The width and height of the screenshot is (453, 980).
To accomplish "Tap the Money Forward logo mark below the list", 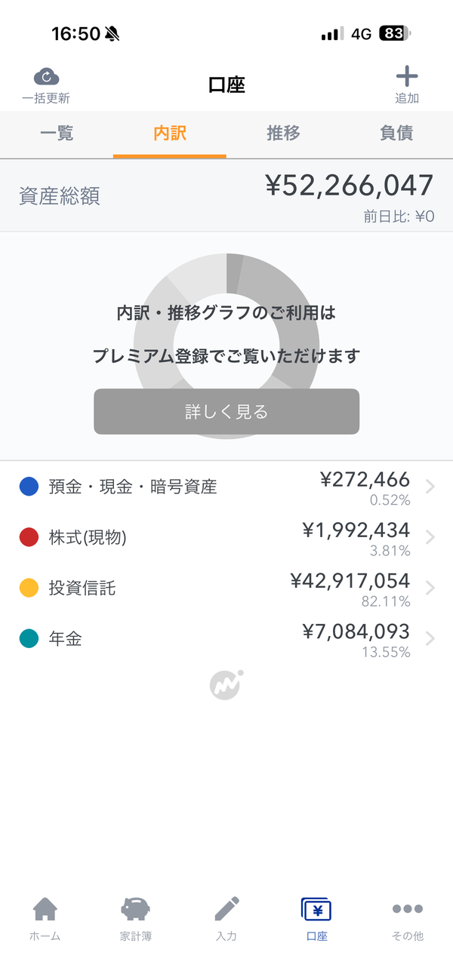I will (x=226, y=685).
